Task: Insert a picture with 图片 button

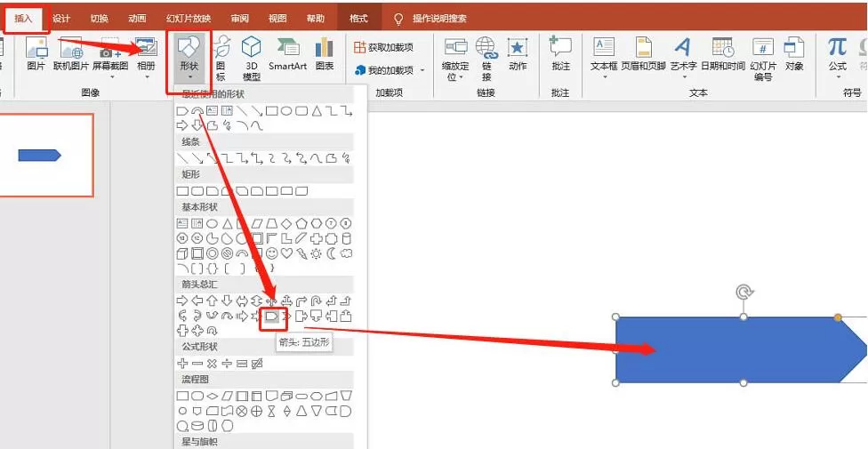Action: [x=36, y=55]
